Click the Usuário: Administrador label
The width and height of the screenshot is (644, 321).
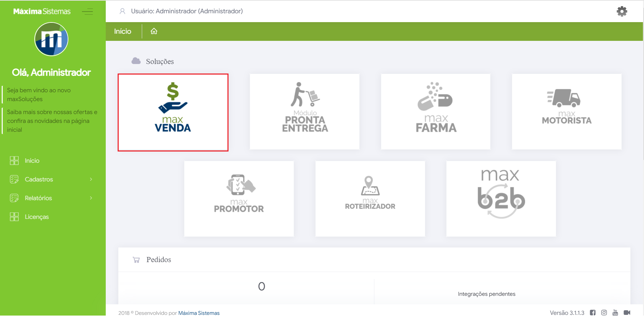tap(187, 11)
